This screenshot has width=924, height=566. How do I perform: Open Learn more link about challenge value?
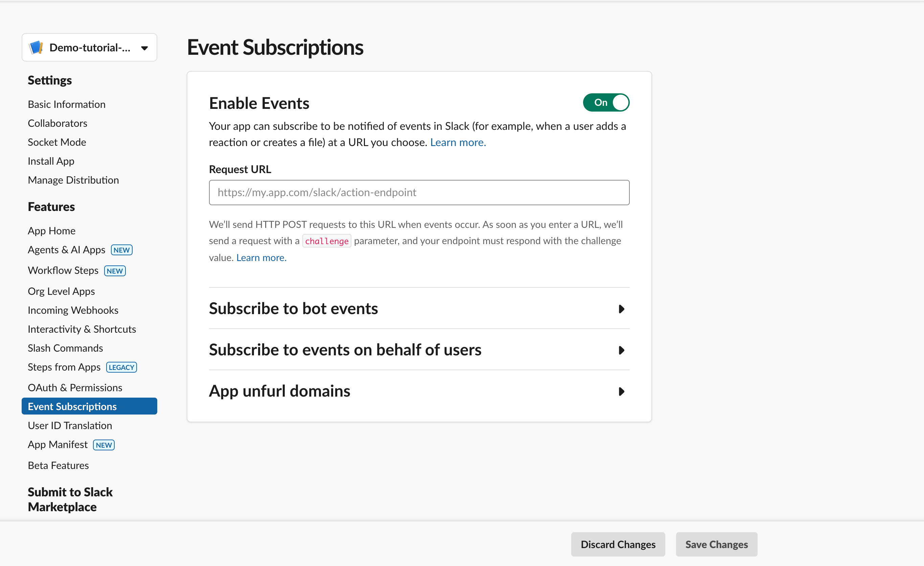[261, 258]
